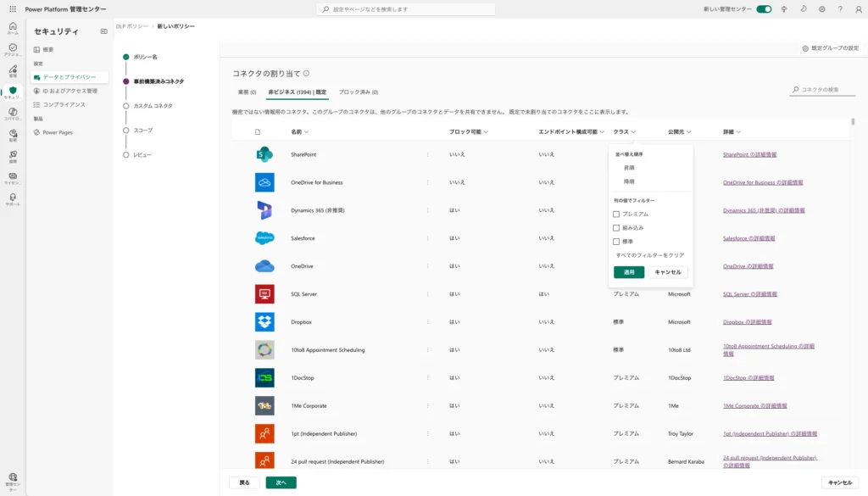Collapse the セキュリティ side panel icon
The width and height of the screenshot is (868, 496).
pyautogui.click(x=103, y=31)
